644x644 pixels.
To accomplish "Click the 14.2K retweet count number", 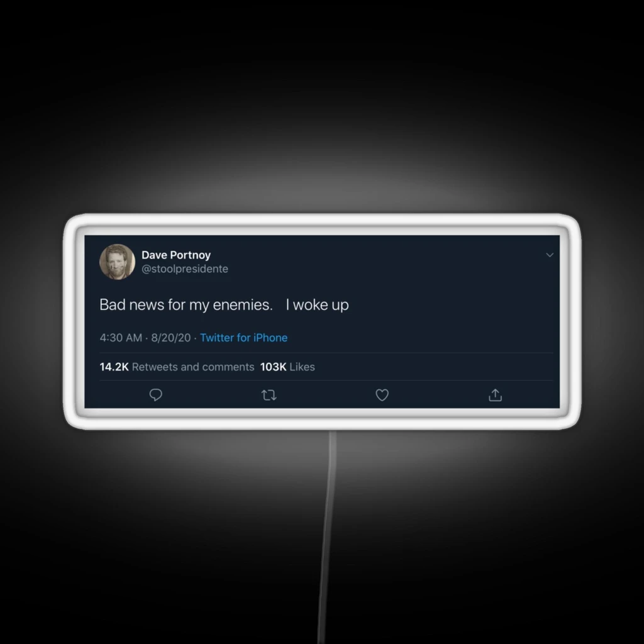I will 114,367.
